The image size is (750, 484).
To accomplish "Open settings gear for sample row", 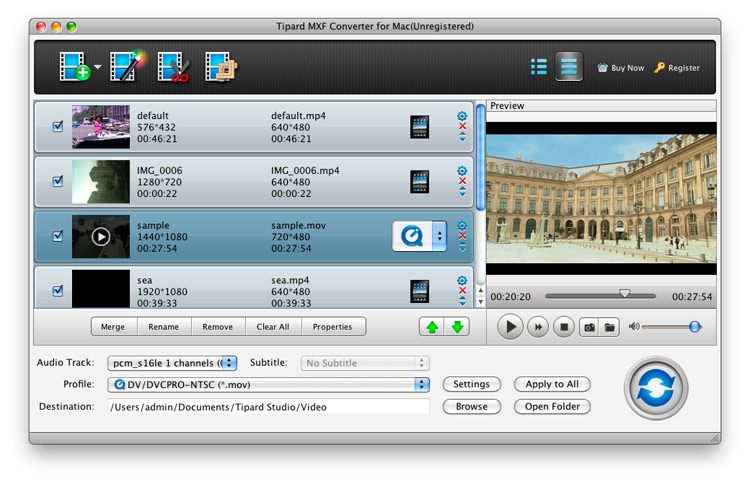I will tap(462, 225).
